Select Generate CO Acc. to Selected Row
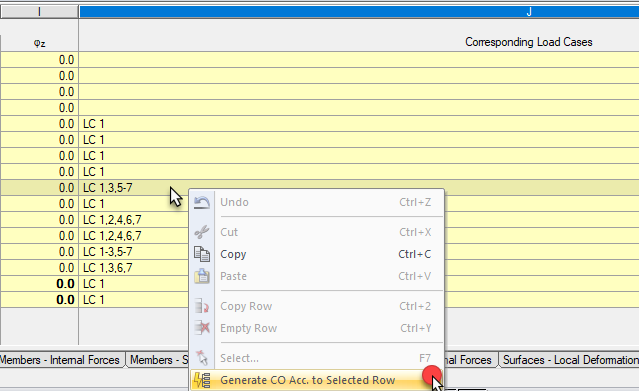Viewport: 639px width, 391px height. (x=317, y=380)
